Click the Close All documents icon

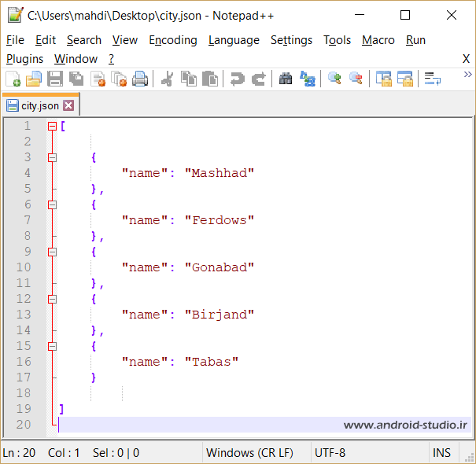119,79
